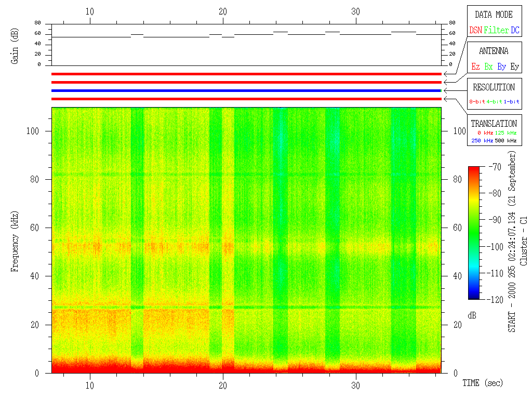
Task: Pick the blue 1-bit resolution entry
Action: pyautogui.click(x=512, y=101)
